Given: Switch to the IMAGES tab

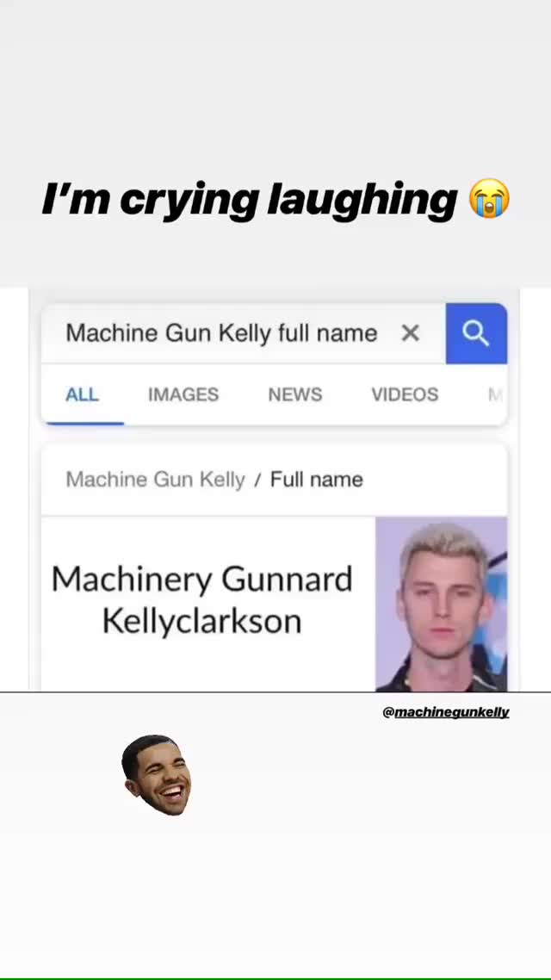Looking at the screenshot, I should (183, 394).
